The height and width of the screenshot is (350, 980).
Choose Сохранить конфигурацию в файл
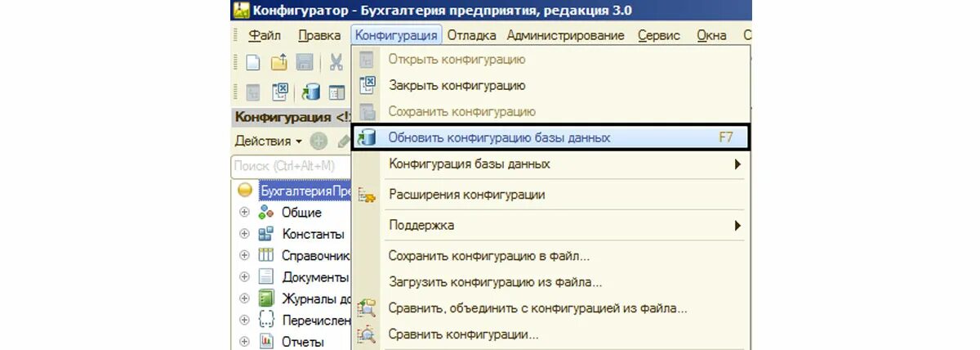click(551, 256)
